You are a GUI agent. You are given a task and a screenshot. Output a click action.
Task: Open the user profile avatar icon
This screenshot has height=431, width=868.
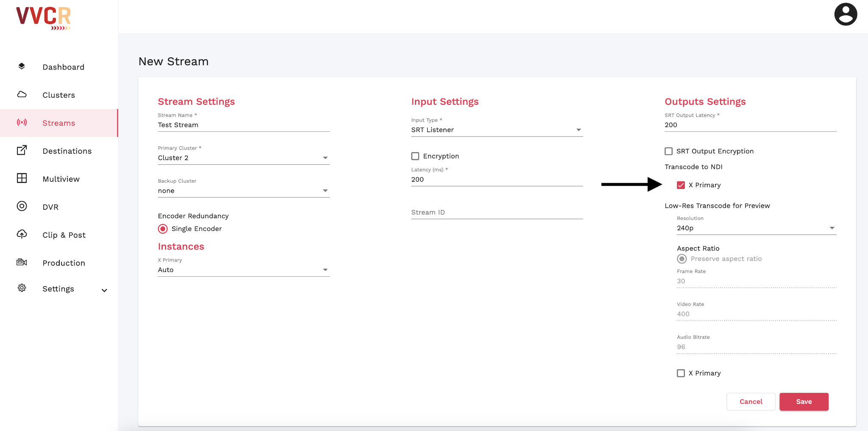[x=845, y=15]
